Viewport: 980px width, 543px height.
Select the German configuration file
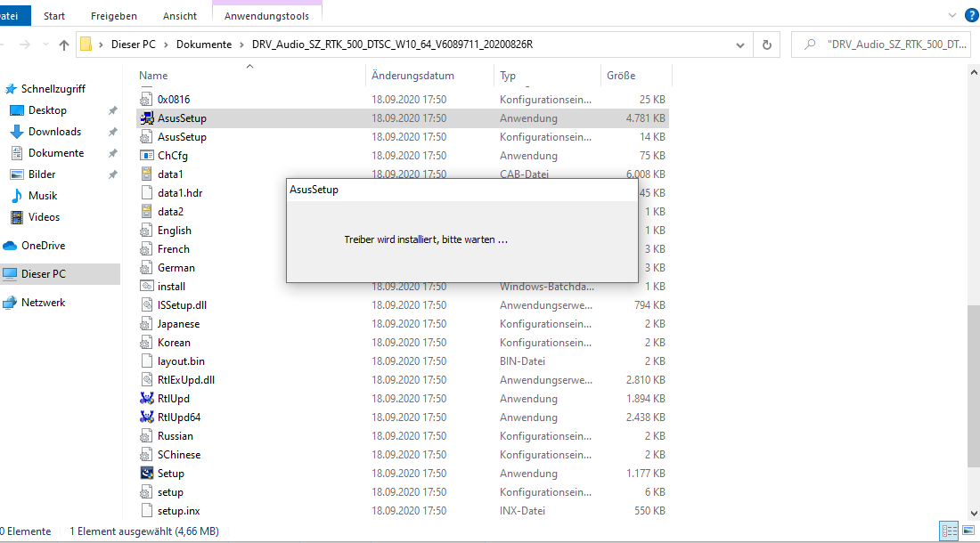176,268
